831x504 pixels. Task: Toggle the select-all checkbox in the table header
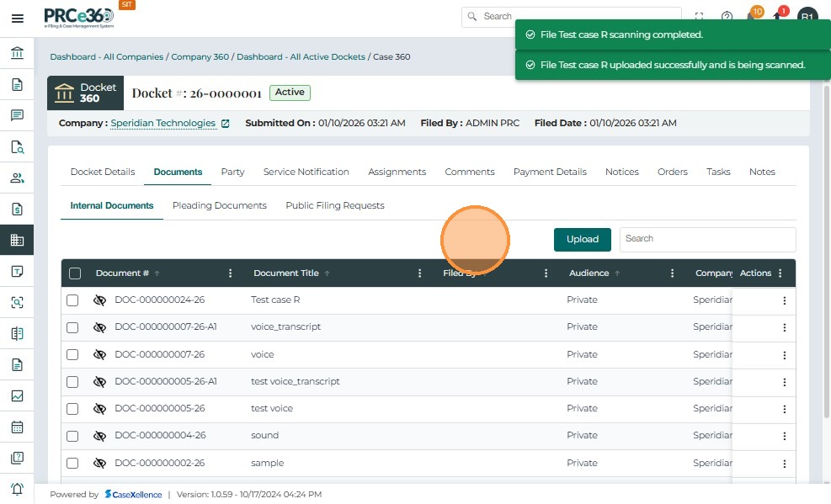click(75, 273)
